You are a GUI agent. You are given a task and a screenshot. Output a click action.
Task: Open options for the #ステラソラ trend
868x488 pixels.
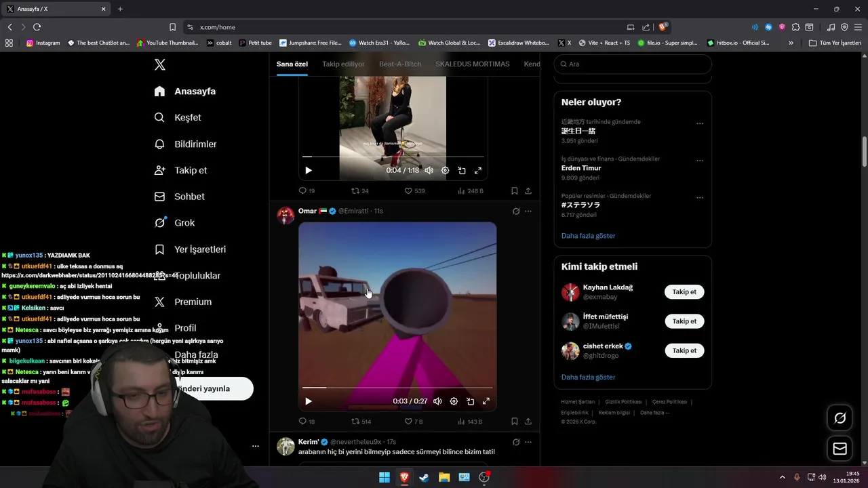click(700, 198)
